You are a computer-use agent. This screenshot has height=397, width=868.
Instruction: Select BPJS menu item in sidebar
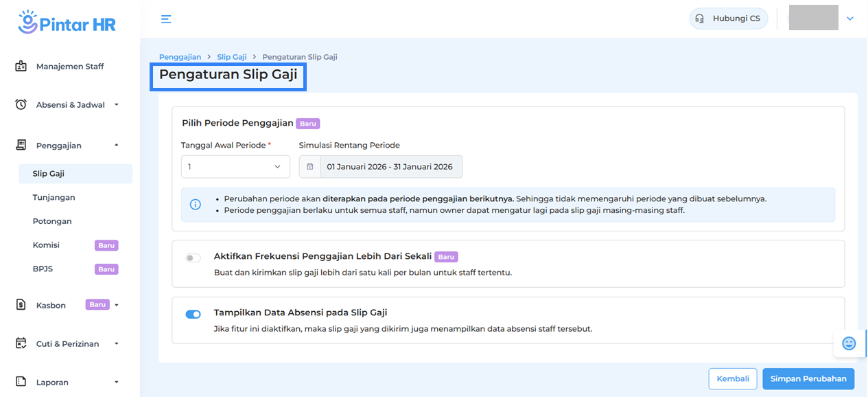(x=43, y=269)
